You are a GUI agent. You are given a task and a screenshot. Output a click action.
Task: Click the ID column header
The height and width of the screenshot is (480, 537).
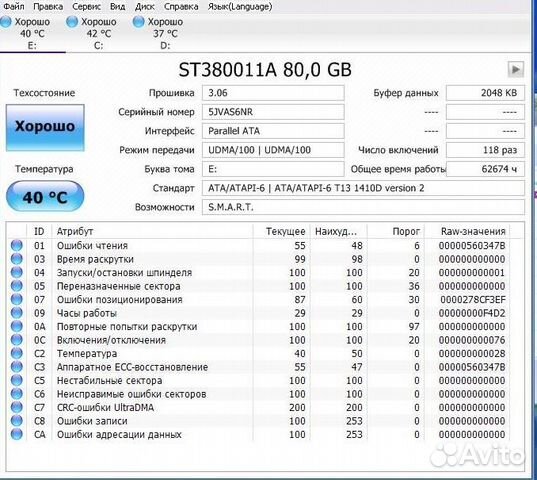tap(39, 231)
